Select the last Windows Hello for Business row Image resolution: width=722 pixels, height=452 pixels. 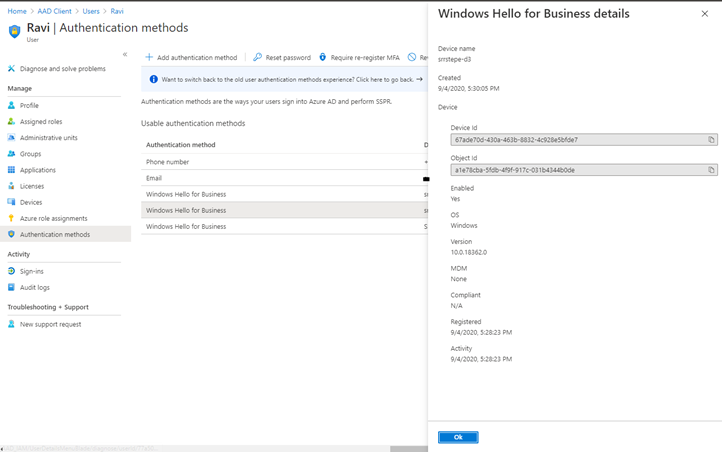[x=285, y=226]
